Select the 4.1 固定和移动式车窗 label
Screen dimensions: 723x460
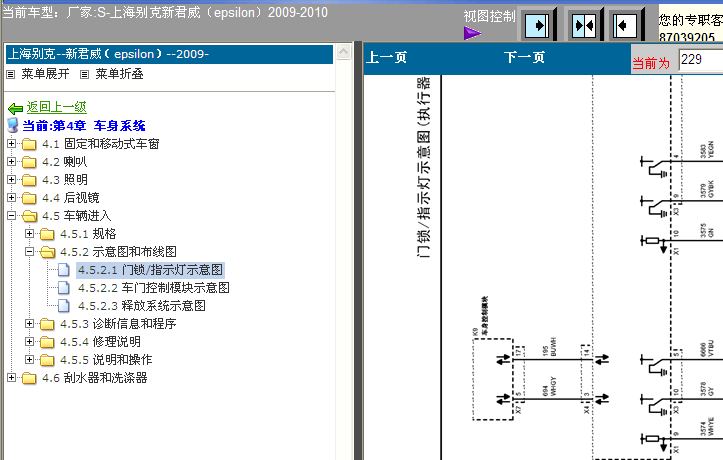101,144
